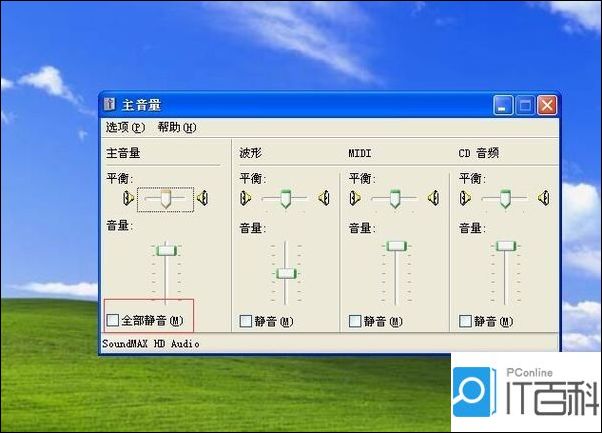The width and height of the screenshot is (602, 433).
Task: Click right speaker icon in 主音量 balance
Action: pos(202,198)
